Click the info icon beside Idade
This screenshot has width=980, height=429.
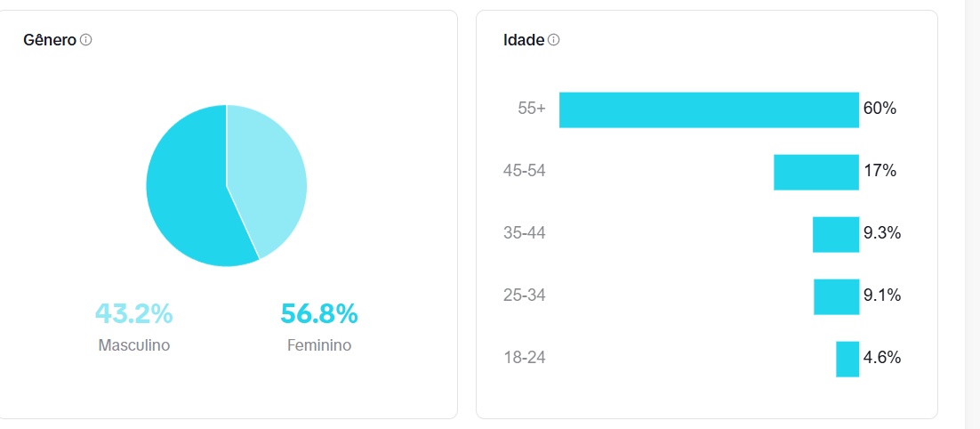tap(554, 40)
